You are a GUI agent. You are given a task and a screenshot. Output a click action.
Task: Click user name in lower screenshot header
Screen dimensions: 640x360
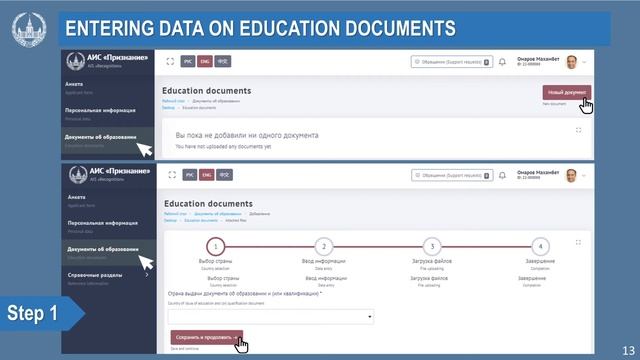(538, 173)
